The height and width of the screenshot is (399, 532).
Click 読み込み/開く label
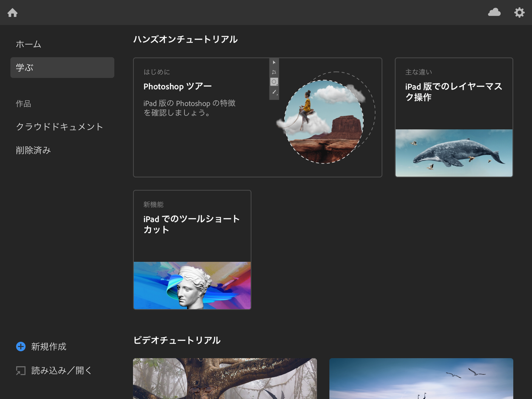[62, 370]
